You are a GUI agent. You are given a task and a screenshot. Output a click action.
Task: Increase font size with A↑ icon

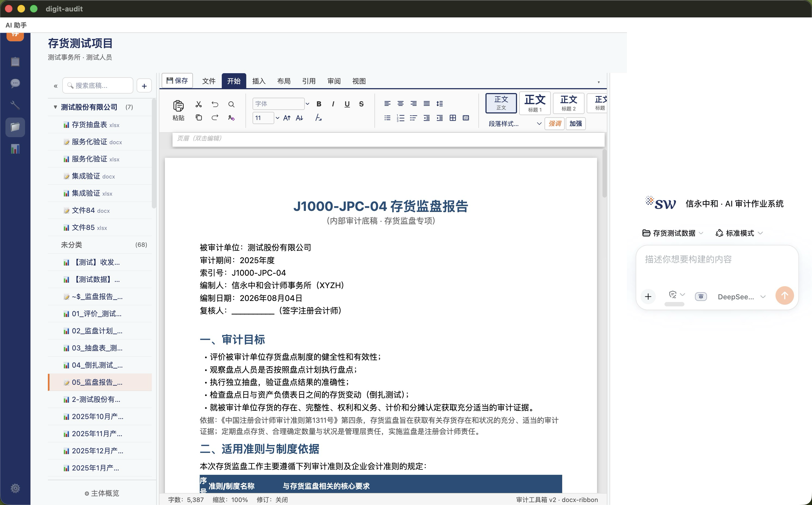[287, 118]
